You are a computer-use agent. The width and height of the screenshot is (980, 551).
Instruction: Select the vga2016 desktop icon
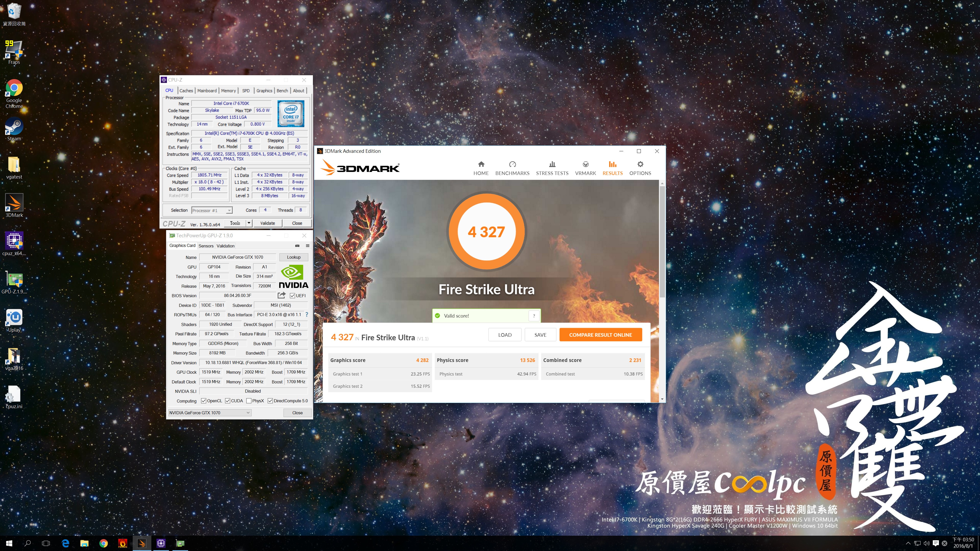[x=14, y=359]
